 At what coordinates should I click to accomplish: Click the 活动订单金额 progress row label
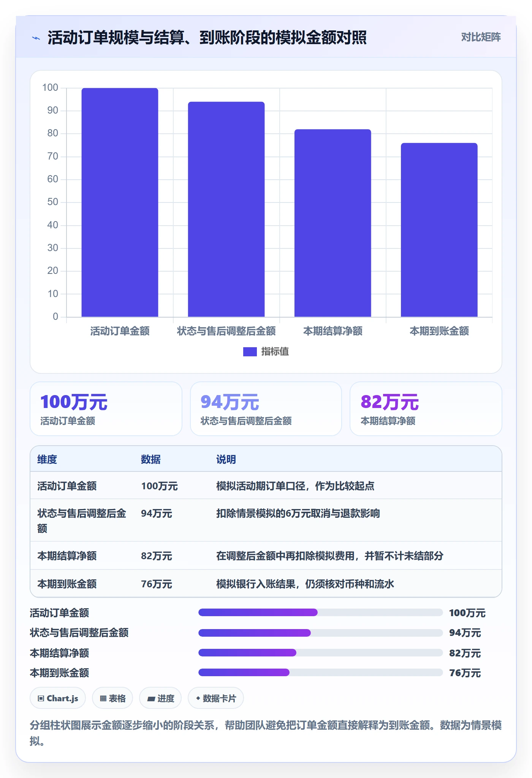point(60,613)
